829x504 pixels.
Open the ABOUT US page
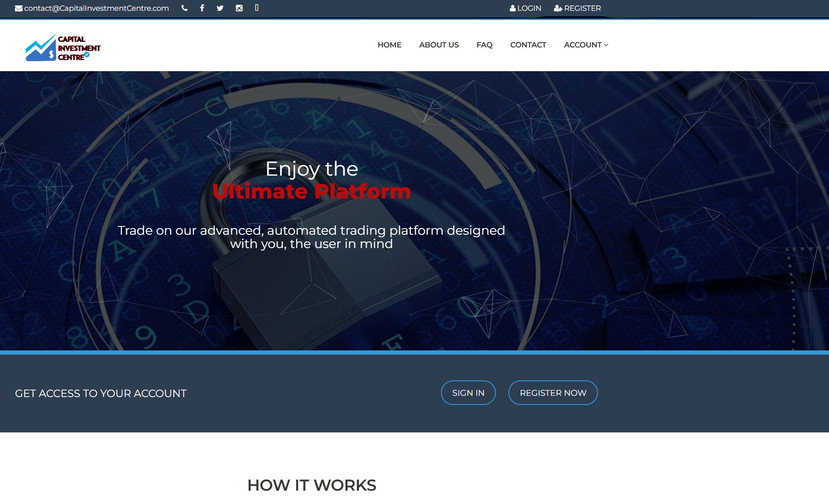pos(439,45)
